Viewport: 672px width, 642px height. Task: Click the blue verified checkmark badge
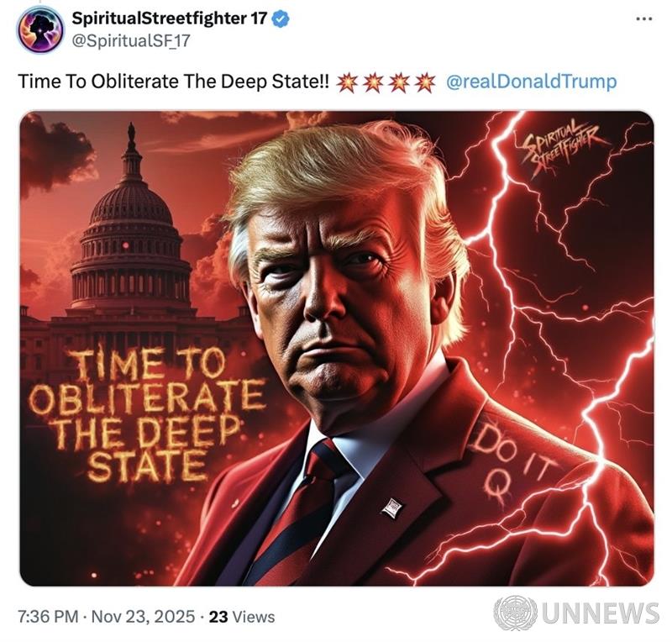[281, 19]
